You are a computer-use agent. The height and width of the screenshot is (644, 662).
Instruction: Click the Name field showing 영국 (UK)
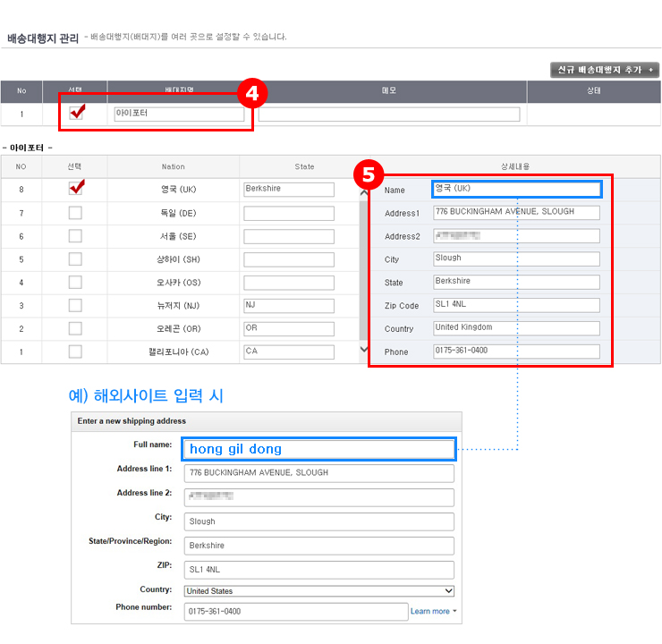tap(517, 189)
